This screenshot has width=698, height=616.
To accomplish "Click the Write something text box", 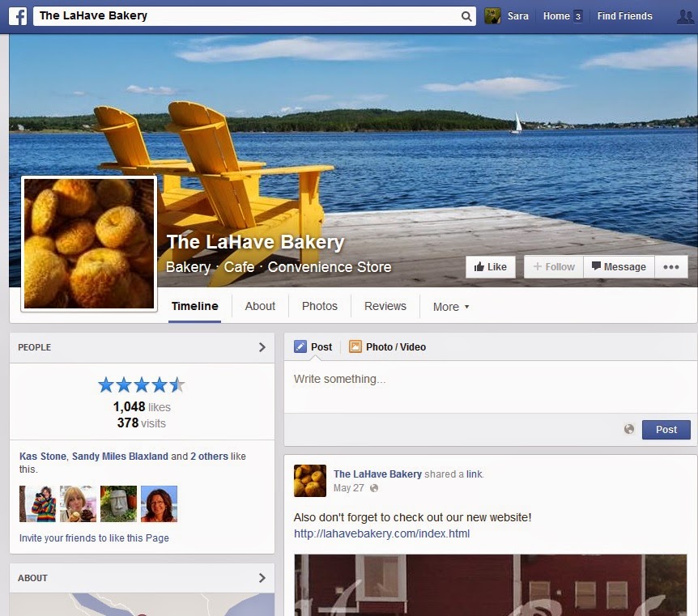I will [491, 386].
